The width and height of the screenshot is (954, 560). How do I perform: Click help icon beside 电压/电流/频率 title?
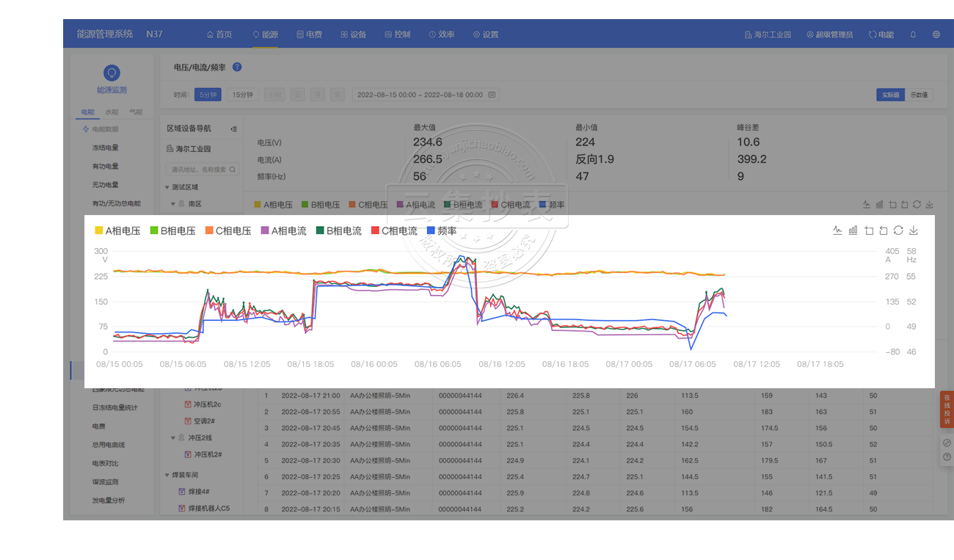(237, 67)
